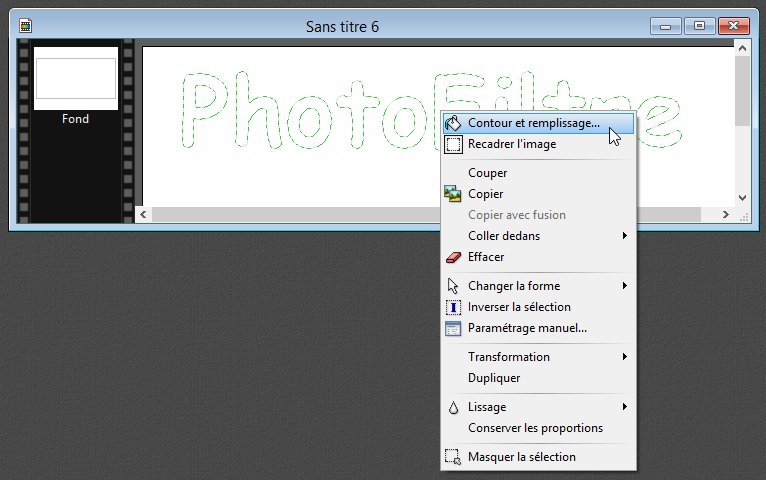
Task: Click the Fond layer label
Action: point(75,119)
